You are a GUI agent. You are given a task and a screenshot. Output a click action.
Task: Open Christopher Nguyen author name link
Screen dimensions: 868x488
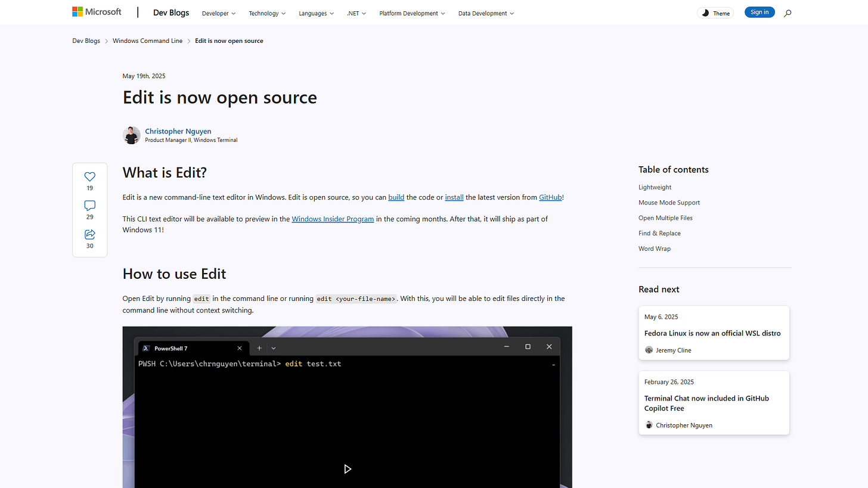coord(178,131)
